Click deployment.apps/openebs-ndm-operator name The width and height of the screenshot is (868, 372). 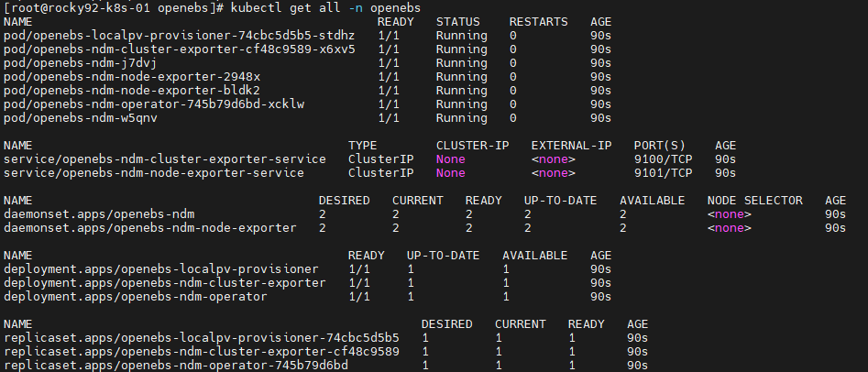(135, 297)
